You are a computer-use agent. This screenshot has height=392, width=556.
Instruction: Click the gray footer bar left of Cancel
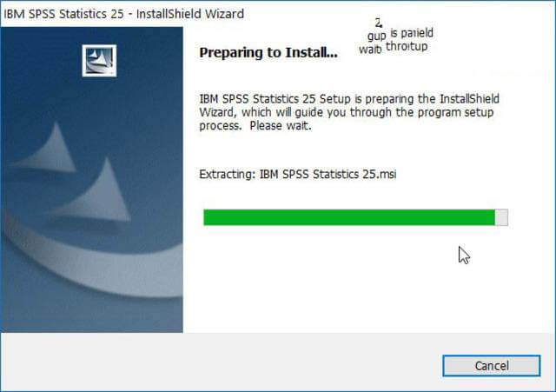click(222, 362)
